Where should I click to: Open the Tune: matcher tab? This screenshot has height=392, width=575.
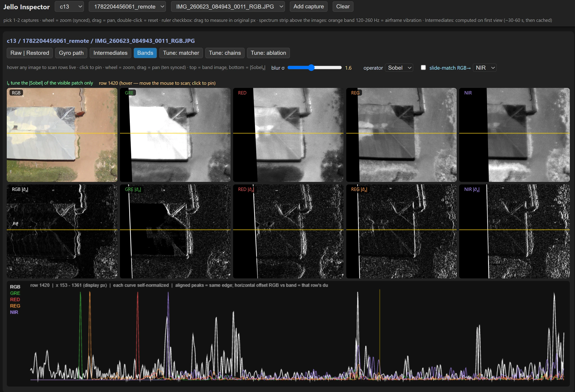coord(181,53)
